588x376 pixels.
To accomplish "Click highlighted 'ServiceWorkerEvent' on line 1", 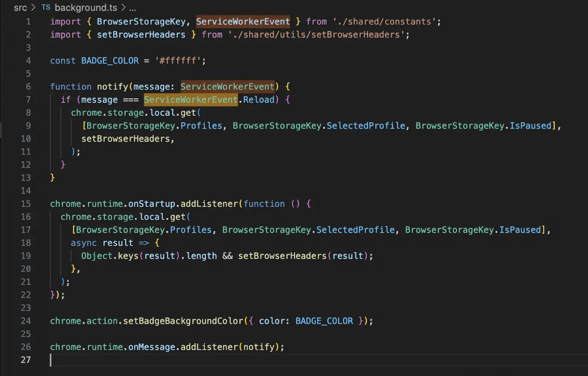I will coord(243,21).
